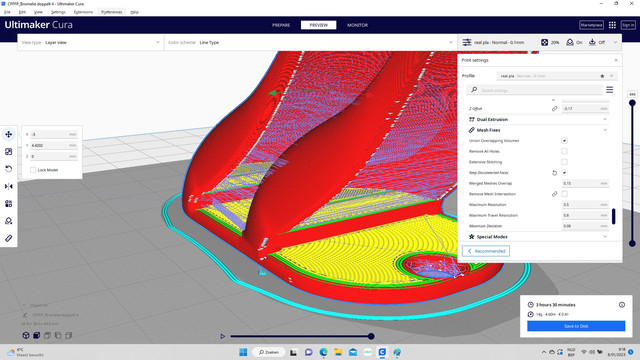Viewport: 640px width, 360px height.
Task: Switch to front camera view
Action: point(36,335)
